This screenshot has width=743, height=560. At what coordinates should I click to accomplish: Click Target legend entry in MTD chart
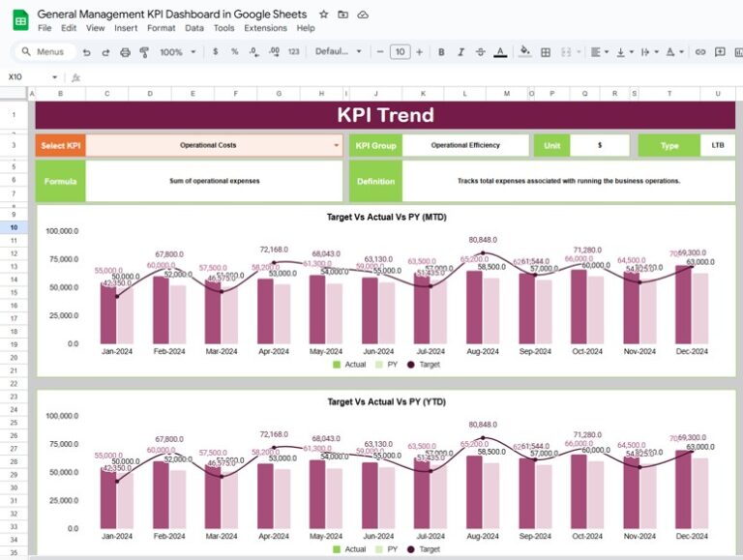pos(424,365)
